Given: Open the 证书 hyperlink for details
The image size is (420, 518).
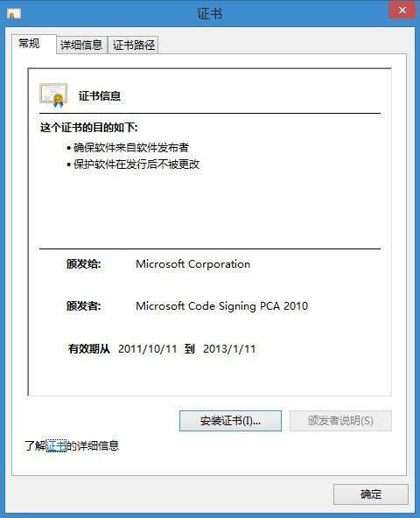Looking at the screenshot, I should point(56,446).
